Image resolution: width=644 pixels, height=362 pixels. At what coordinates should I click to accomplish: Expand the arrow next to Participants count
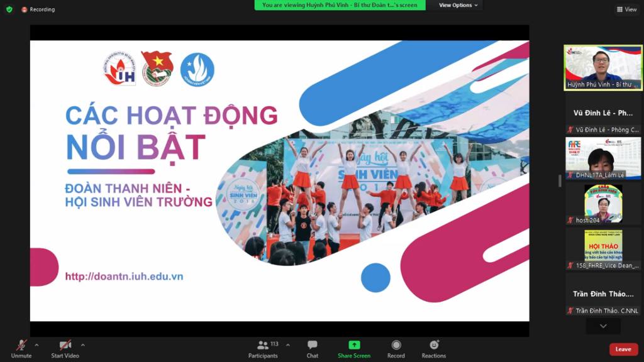(x=288, y=345)
